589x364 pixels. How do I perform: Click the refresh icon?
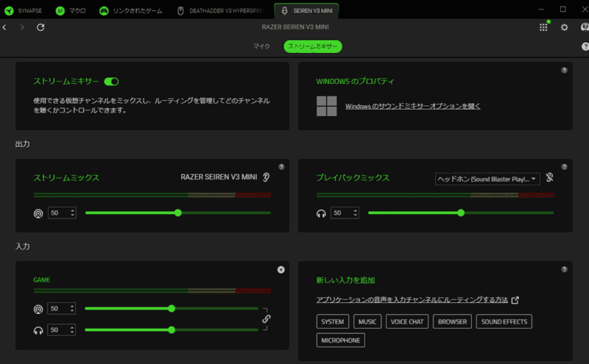[x=40, y=27]
